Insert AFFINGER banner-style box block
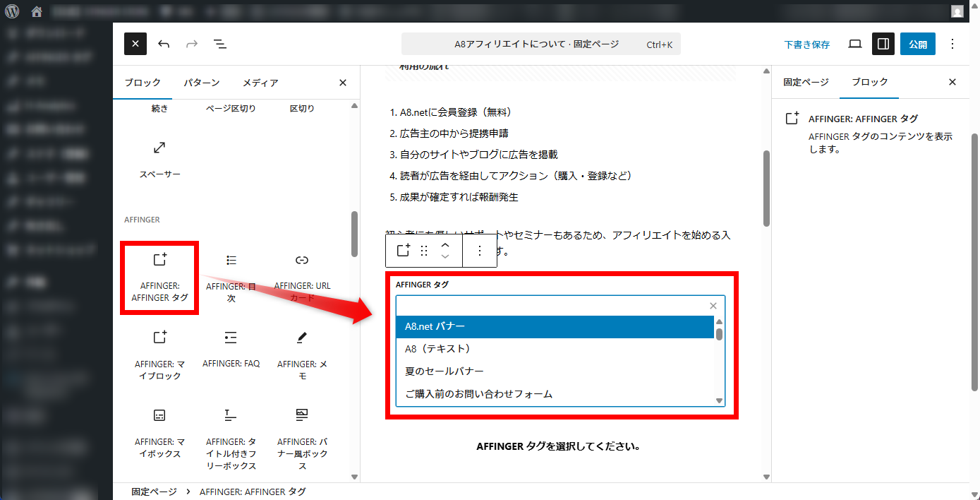This screenshot has width=980, height=500. 302,439
